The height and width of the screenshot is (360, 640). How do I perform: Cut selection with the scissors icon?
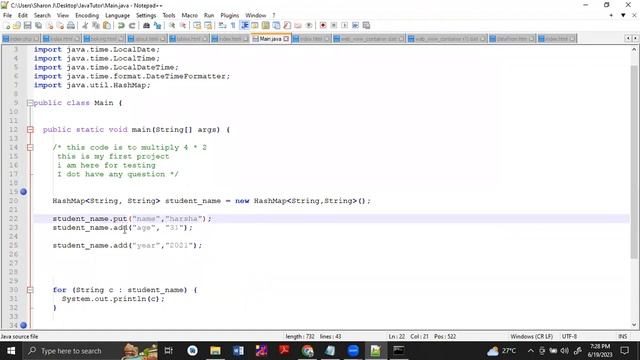click(x=85, y=26)
